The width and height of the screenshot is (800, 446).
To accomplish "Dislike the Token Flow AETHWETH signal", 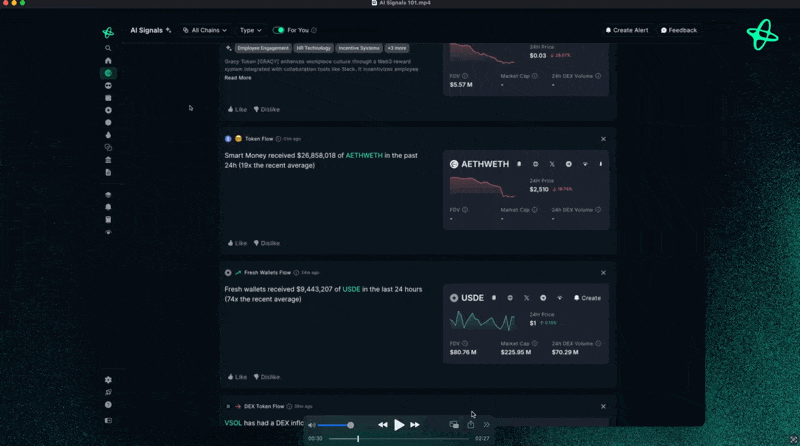I will [x=267, y=243].
